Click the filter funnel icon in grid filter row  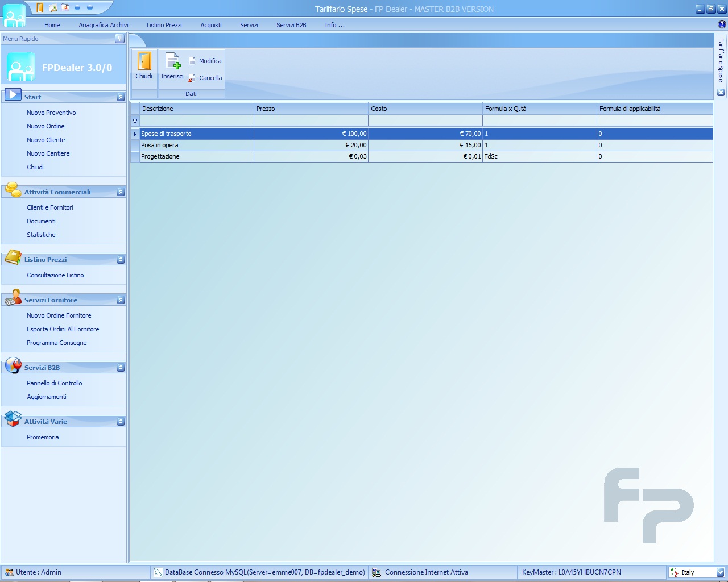pyautogui.click(x=135, y=121)
